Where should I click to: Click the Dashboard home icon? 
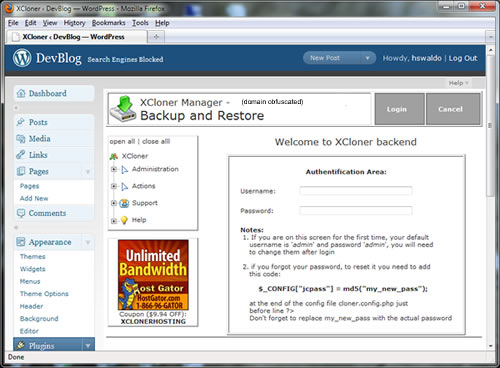pyautogui.click(x=21, y=93)
